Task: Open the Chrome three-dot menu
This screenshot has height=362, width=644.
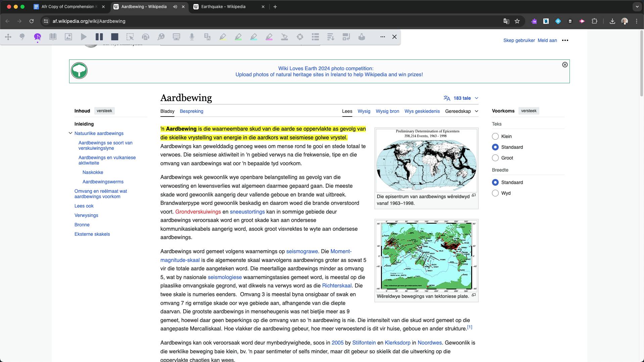Action: point(637,21)
